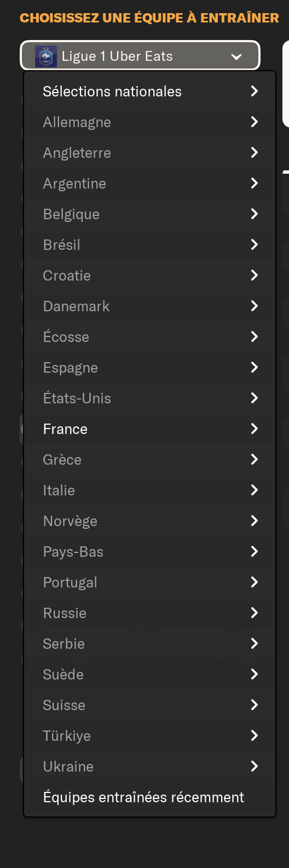Screen dimensions: 289x868
Task: Expand the Sélections nationales submenu chevron
Action: coord(254,91)
